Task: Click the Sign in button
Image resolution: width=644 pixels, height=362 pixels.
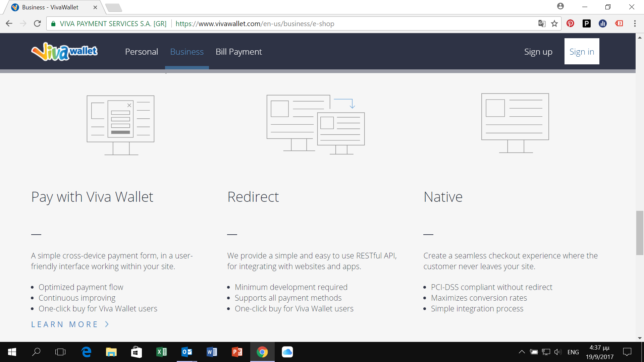Action: coord(582,51)
